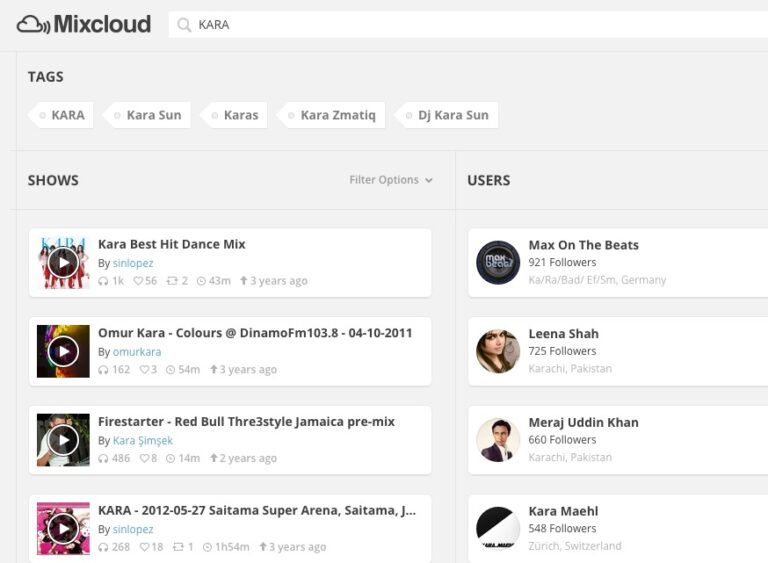
Task: Click Ka/Ra/Bad/ Ef/Sm, Germany location text
Action: tap(597, 280)
